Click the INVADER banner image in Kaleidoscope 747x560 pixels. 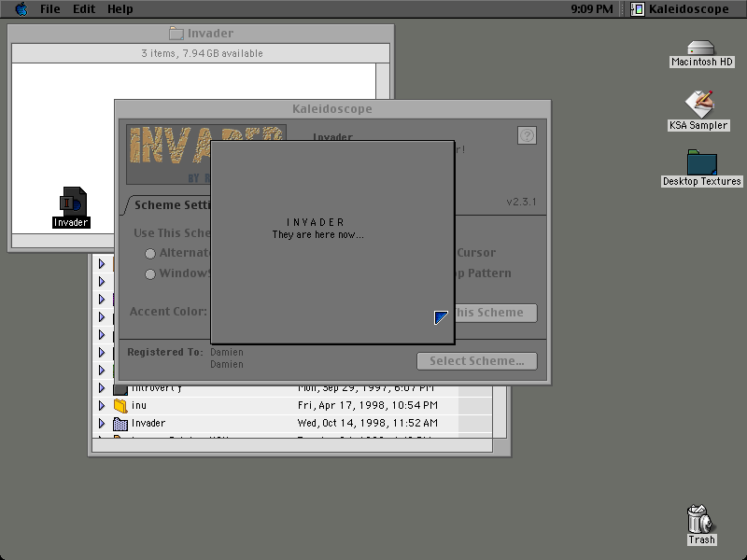click(169, 154)
